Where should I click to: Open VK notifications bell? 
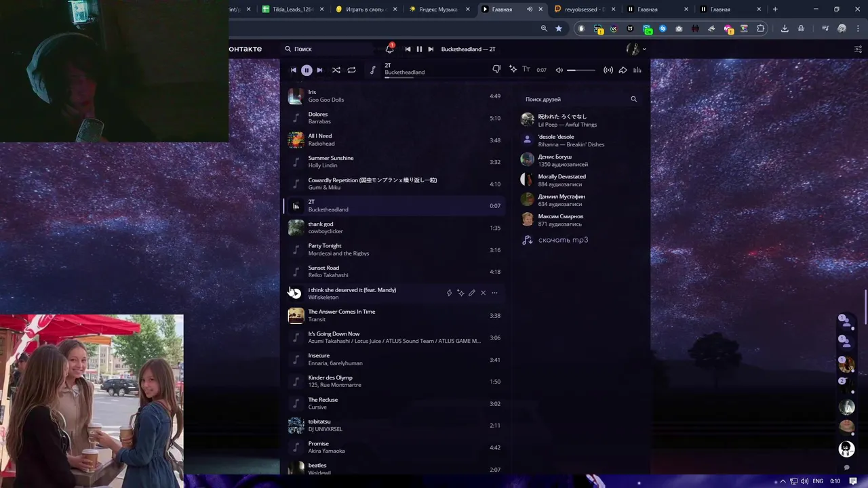(x=389, y=49)
